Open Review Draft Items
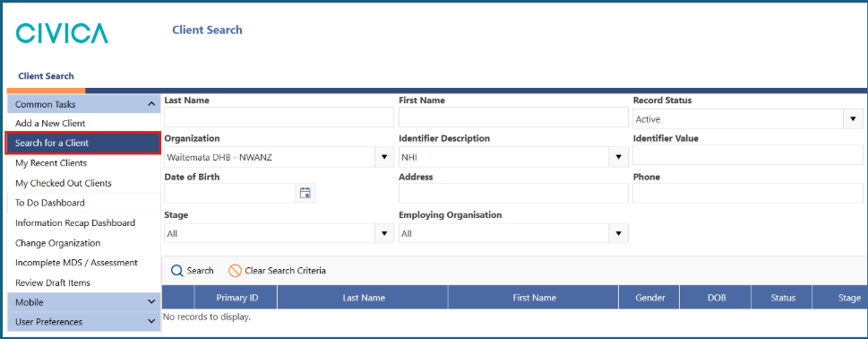The width and height of the screenshot is (868, 339). pyautogui.click(x=83, y=282)
